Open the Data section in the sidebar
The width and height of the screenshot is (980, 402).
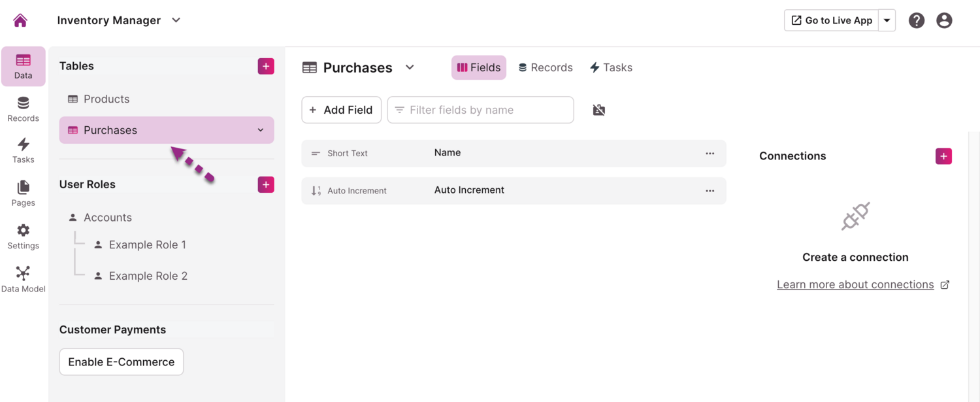click(x=23, y=65)
